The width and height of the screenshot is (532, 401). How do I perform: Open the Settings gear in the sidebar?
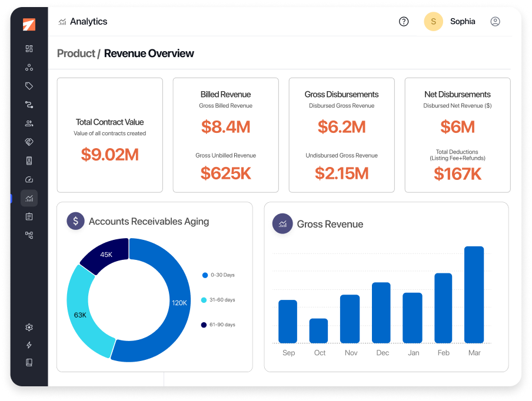(29, 327)
